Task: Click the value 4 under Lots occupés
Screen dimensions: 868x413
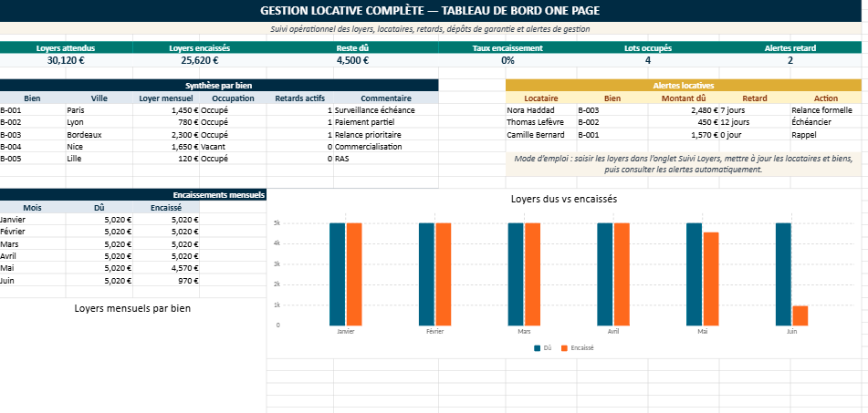Action: pyautogui.click(x=648, y=61)
